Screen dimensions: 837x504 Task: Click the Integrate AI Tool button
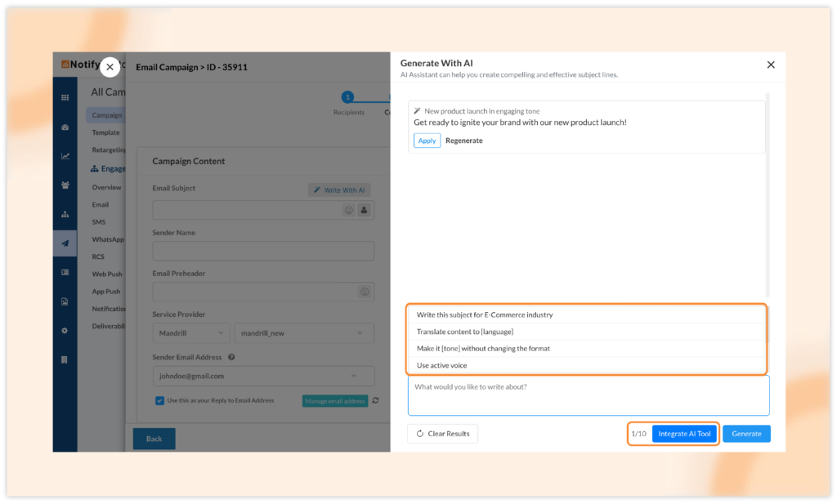[684, 434]
